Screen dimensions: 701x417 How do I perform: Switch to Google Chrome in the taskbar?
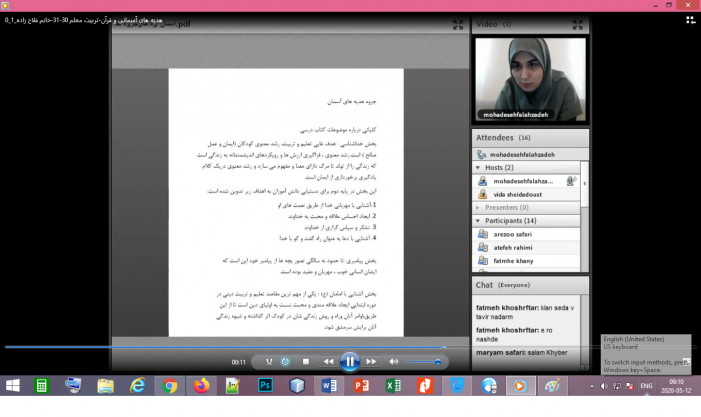[x=169, y=386]
